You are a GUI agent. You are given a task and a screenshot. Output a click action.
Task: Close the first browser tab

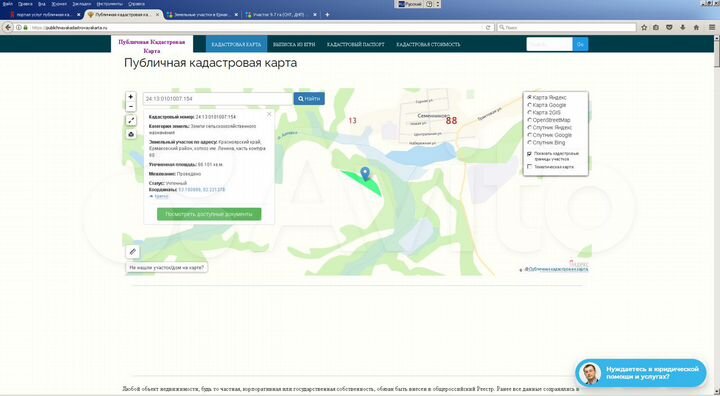coord(79,15)
